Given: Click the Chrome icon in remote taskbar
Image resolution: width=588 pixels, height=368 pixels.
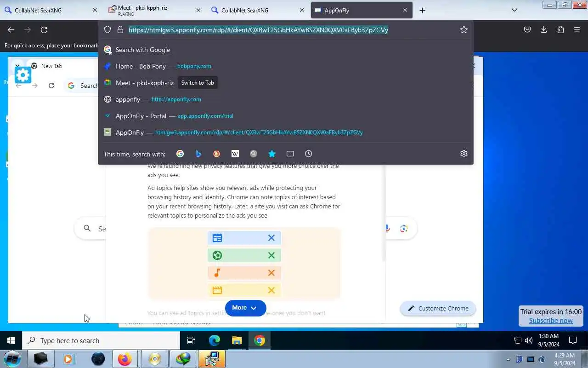Looking at the screenshot, I should pyautogui.click(x=260, y=340).
